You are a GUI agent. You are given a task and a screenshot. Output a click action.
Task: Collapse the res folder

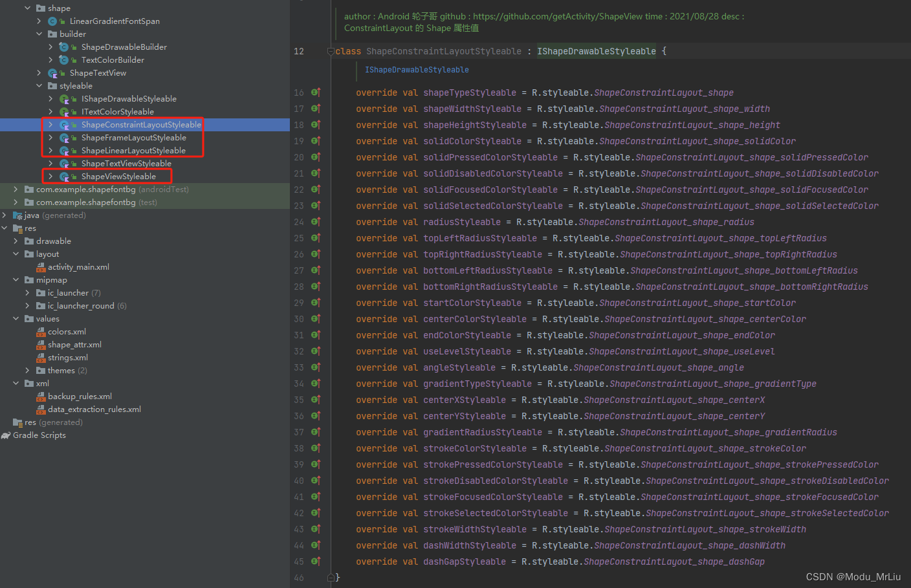(x=4, y=228)
